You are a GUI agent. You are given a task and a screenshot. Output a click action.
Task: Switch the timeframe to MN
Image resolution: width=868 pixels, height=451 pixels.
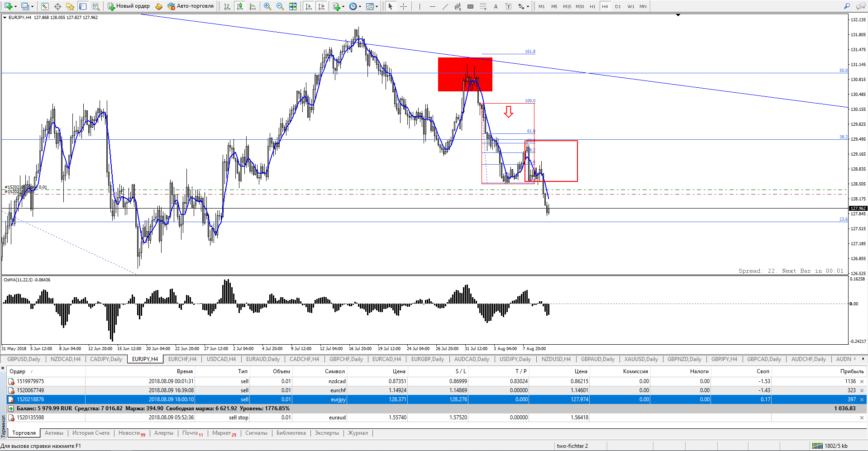point(643,6)
